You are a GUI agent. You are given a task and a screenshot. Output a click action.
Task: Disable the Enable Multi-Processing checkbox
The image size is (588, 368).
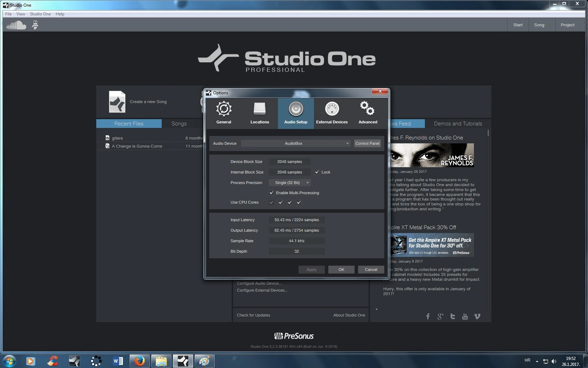pos(271,193)
